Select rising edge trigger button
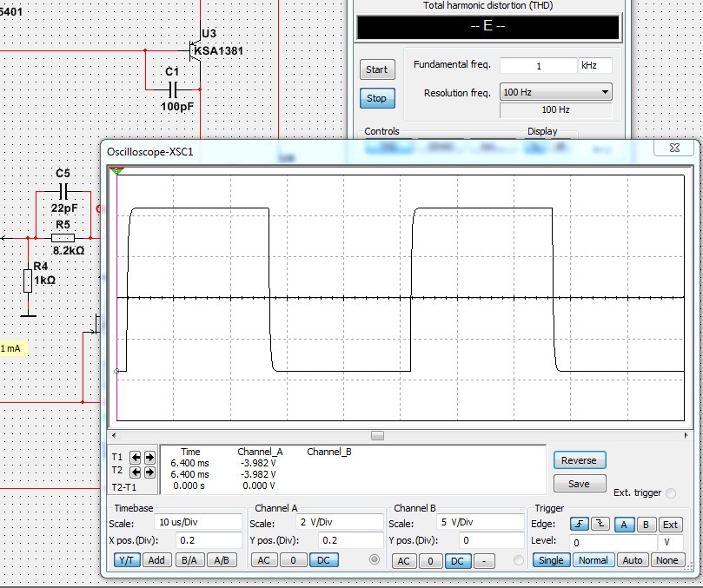The image size is (703, 588). pos(580,524)
